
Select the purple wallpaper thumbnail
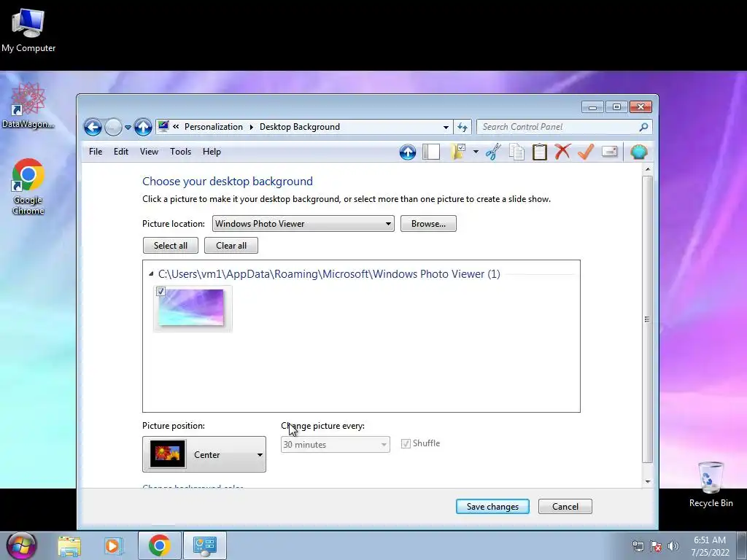(x=193, y=308)
